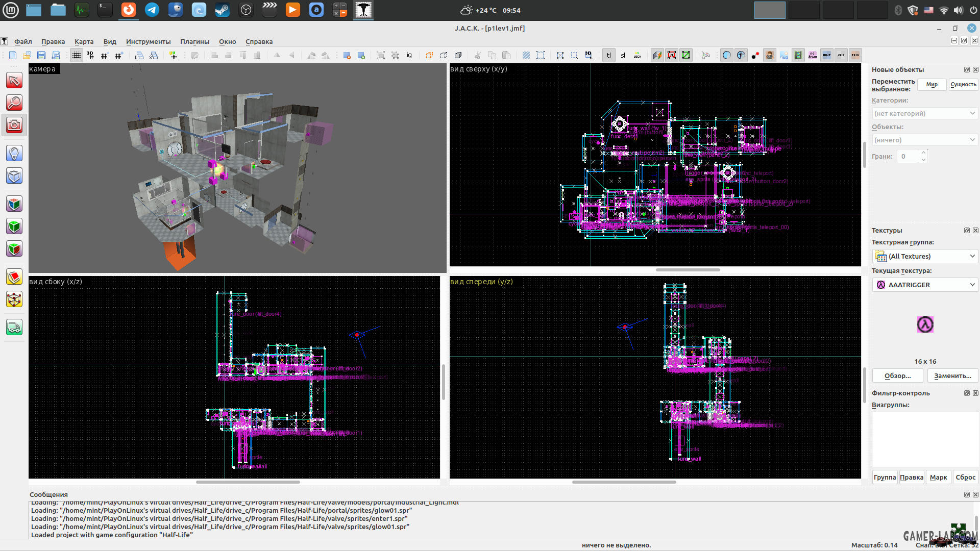This screenshot has height=551, width=980.
Task: Decrement the Грани spinner value
Action: click(923, 160)
